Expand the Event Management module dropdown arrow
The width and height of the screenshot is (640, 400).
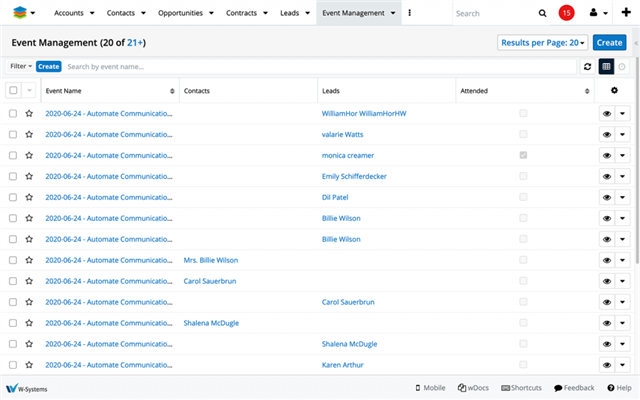coord(393,13)
